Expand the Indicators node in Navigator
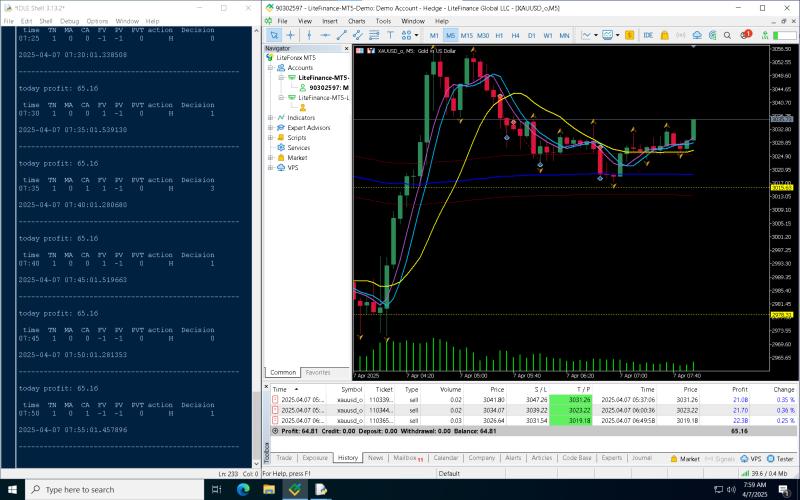800x500 pixels. 270,117
